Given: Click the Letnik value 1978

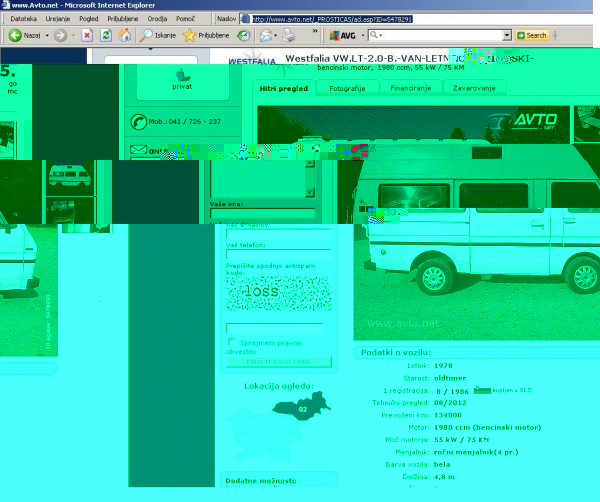Looking at the screenshot, I should pos(443,366).
